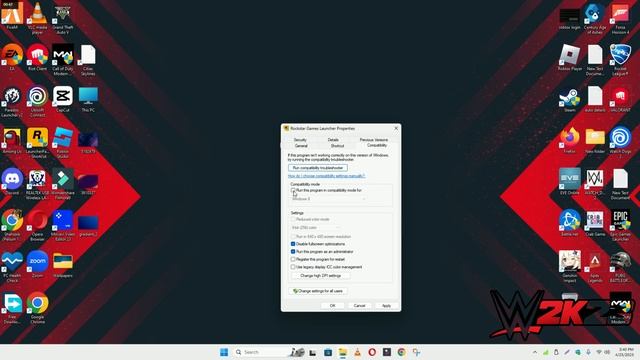The width and height of the screenshot is (640, 360).
Task: Uncheck Disable fullscreen optimizations
Action: [x=293, y=244]
